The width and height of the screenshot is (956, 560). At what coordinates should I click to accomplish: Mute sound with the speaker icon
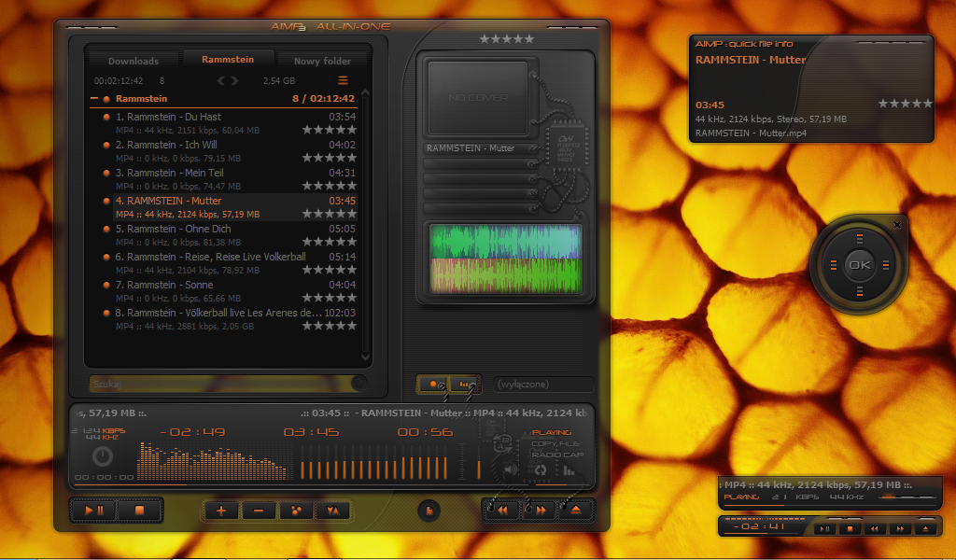coord(511,469)
